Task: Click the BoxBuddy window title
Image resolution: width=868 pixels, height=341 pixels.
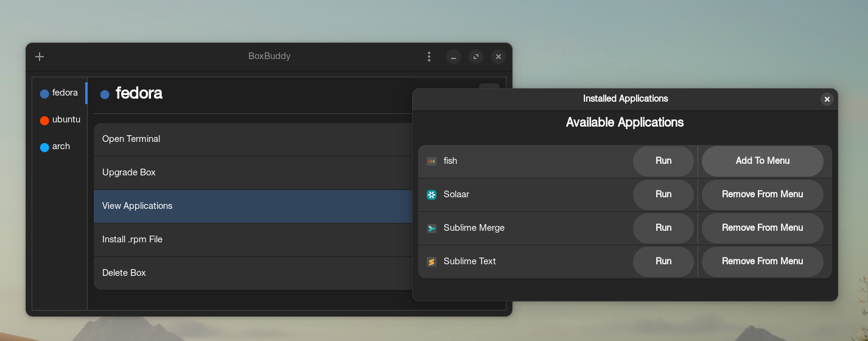Action: 270,57
